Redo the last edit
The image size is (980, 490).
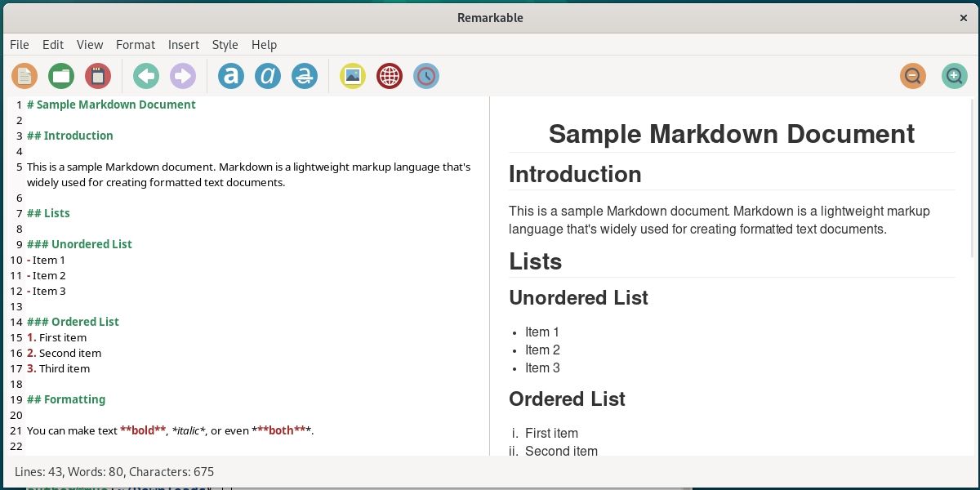pos(183,76)
